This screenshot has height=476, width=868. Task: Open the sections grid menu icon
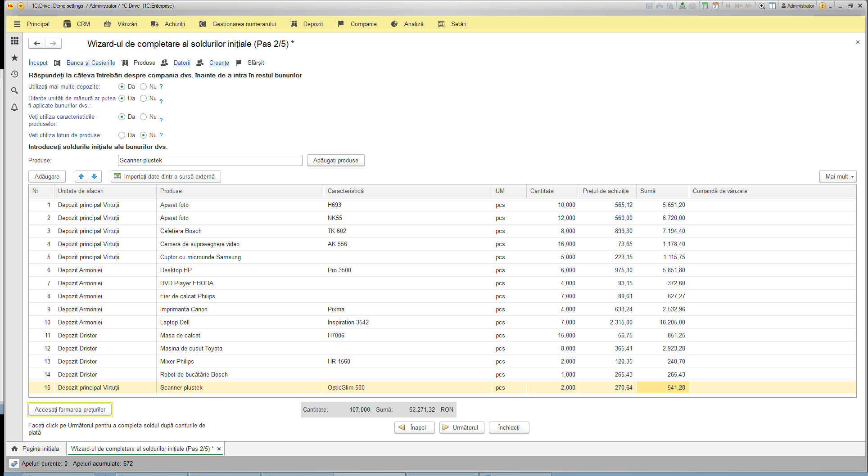(x=14, y=41)
